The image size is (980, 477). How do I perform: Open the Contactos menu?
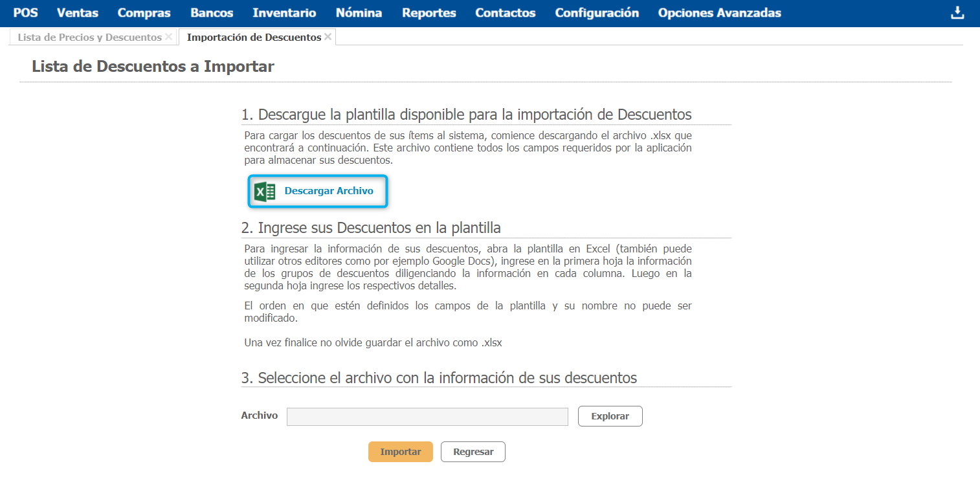505,13
